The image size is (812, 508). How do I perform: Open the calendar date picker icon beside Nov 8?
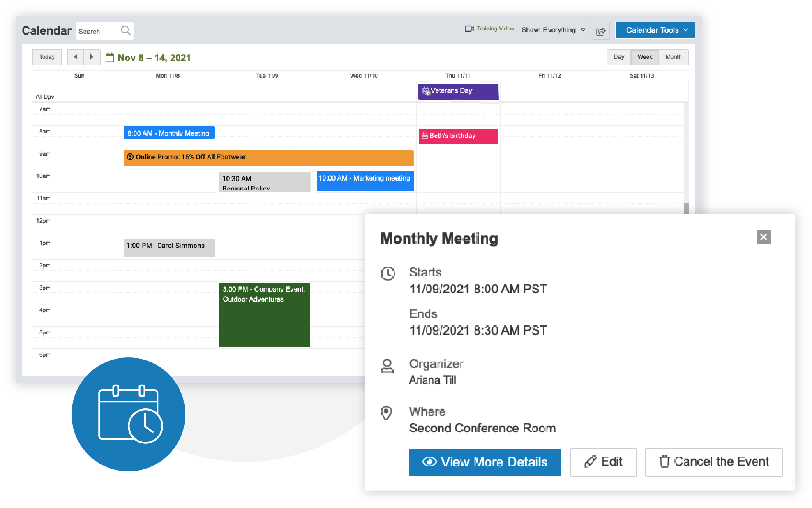[x=109, y=58]
